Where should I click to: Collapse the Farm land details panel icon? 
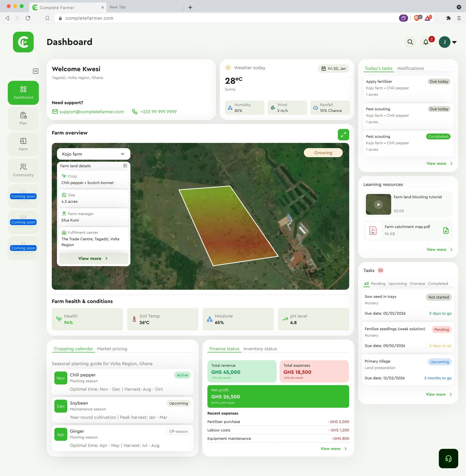click(125, 166)
